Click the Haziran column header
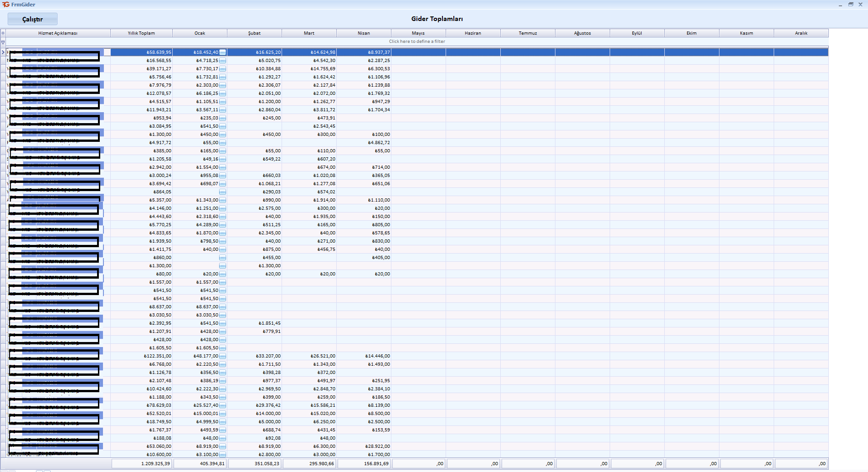 point(473,33)
